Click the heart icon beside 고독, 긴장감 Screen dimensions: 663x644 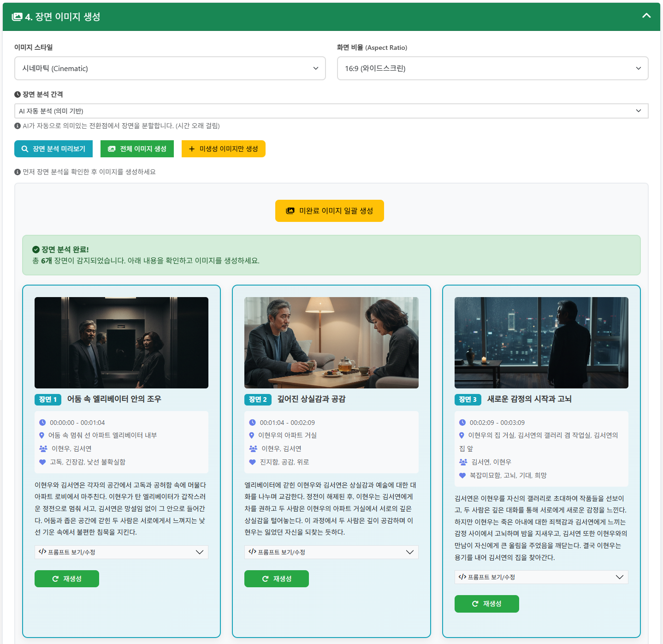pos(42,462)
